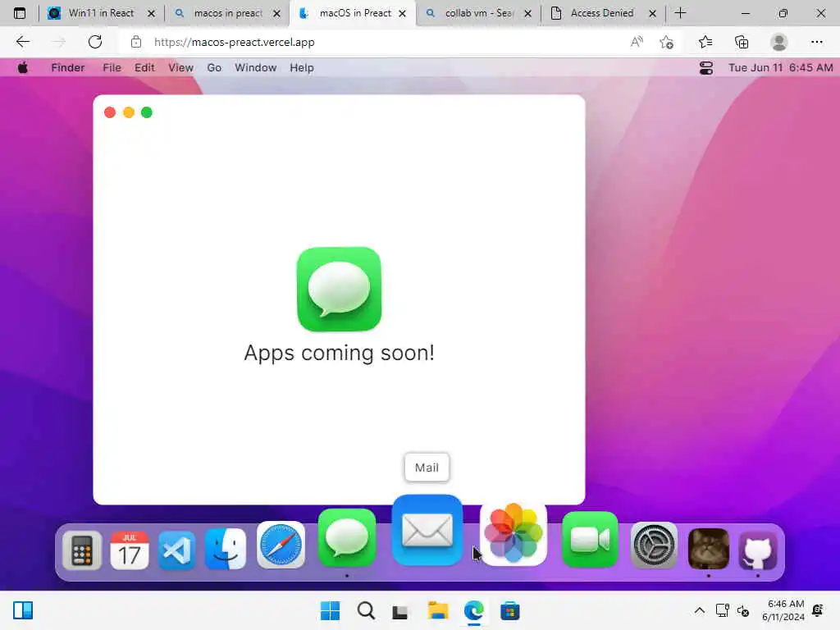The image size is (840, 630).
Task: Launch VS Code from the dock
Action: pyautogui.click(x=177, y=550)
